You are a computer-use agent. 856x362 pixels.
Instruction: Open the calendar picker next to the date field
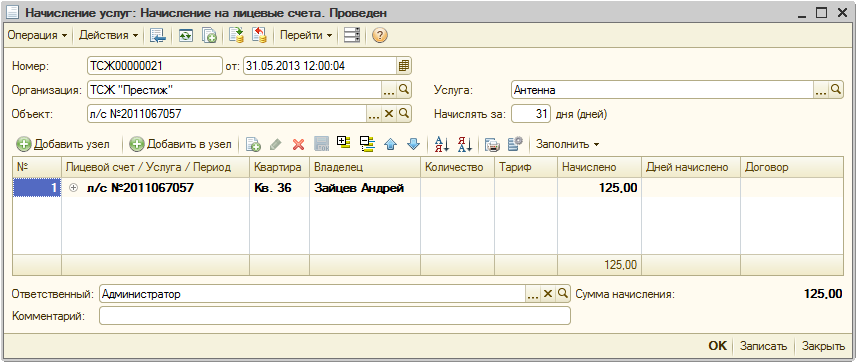(404, 66)
